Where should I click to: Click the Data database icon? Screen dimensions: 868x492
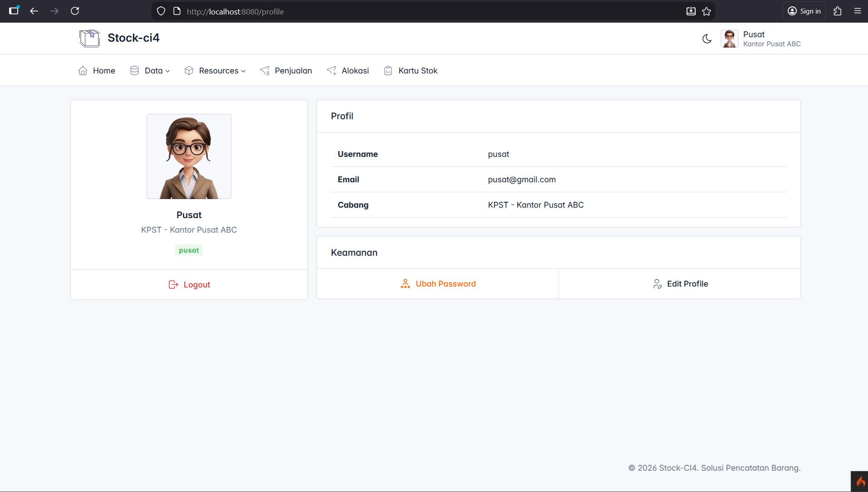pyautogui.click(x=134, y=71)
